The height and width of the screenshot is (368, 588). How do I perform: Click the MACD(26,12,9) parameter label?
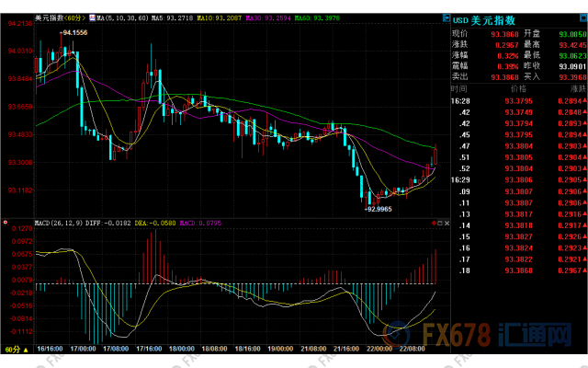(x=59, y=223)
